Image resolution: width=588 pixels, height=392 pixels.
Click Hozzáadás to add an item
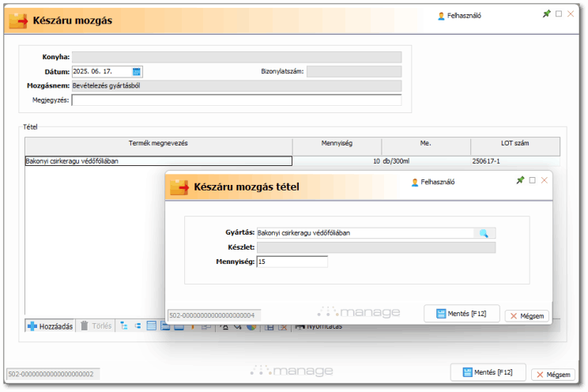coord(51,326)
